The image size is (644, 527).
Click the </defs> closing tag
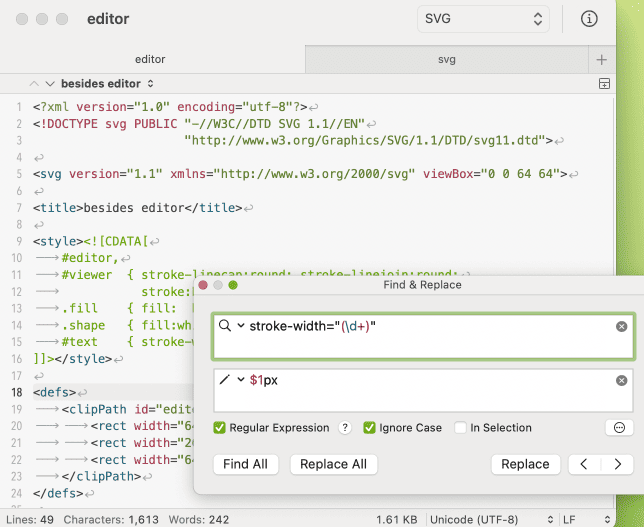(x=58, y=493)
